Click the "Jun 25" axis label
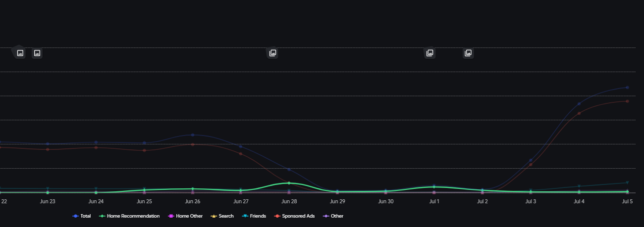 144,202
